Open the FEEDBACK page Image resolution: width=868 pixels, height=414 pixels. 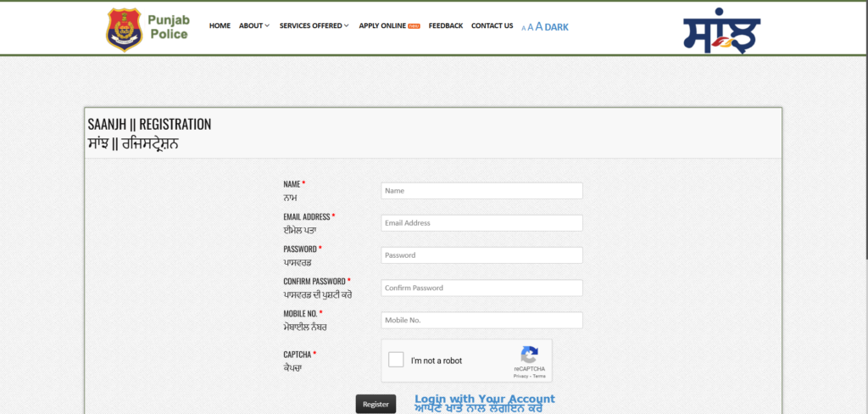(446, 25)
